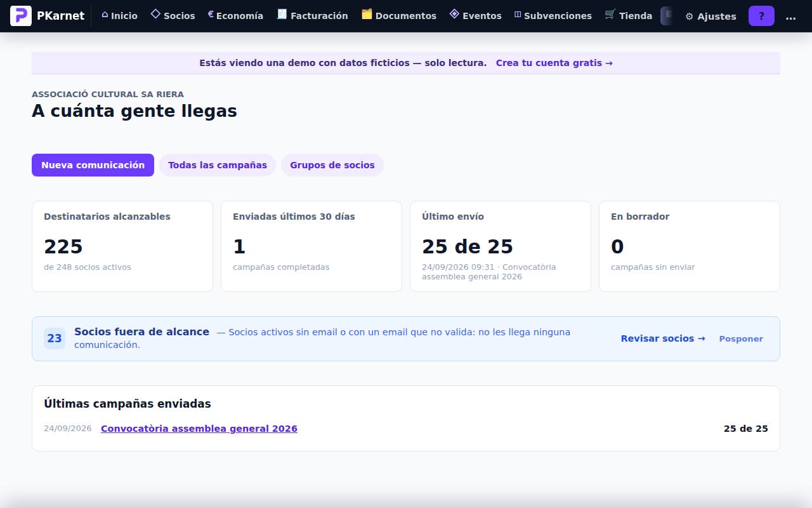Viewport: 812px width, 508px height.
Task: Click the 'campañas sin enviar' caption
Action: [x=653, y=267]
